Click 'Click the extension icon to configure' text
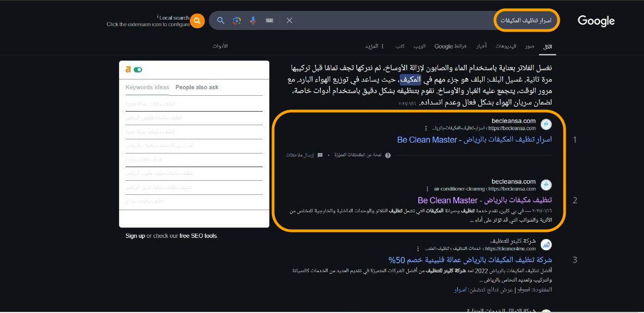 [x=148, y=24]
